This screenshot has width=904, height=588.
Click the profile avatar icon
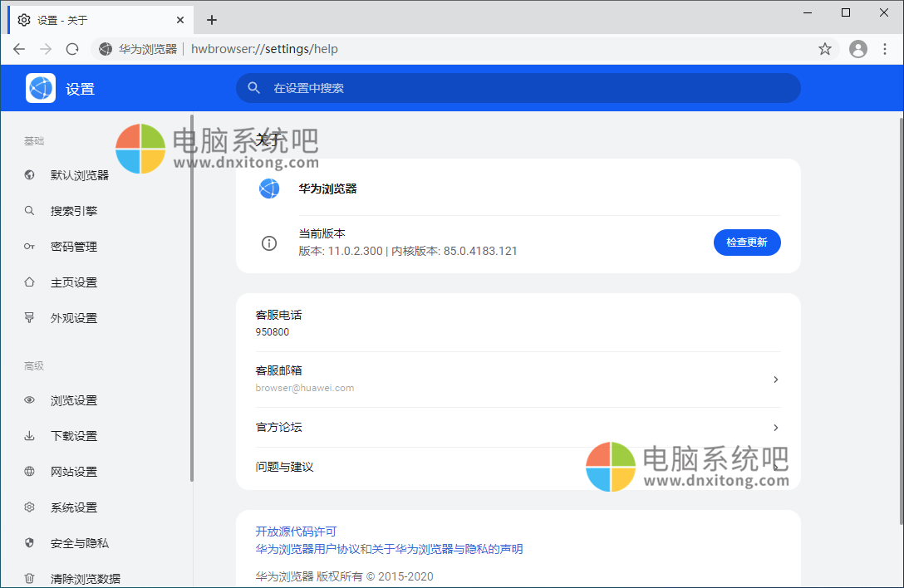tap(857, 49)
